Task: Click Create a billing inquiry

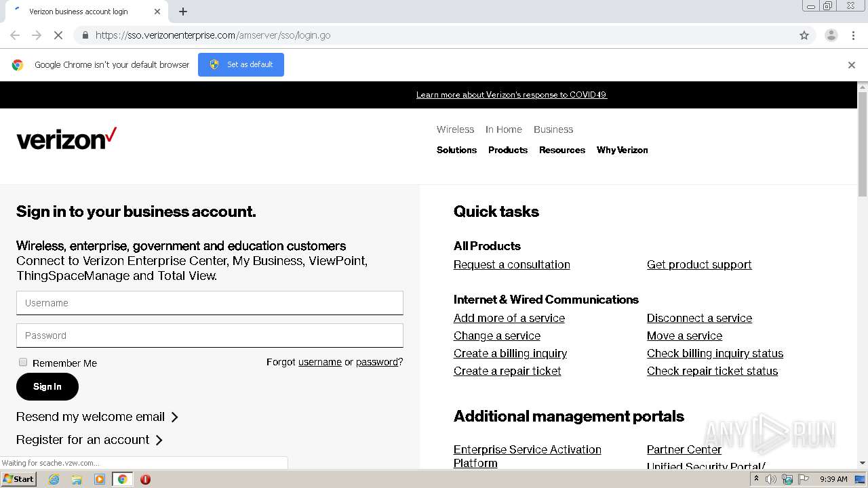Action: [510, 353]
